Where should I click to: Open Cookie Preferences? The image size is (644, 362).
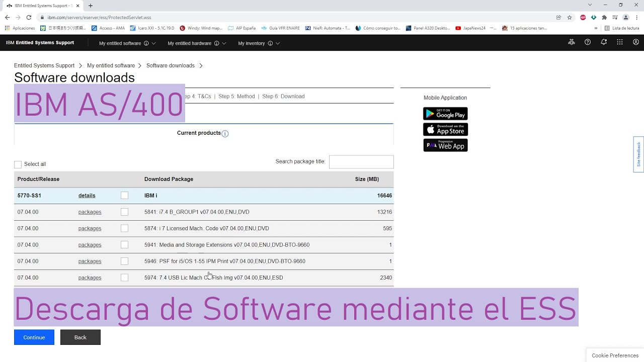coord(615,355)
